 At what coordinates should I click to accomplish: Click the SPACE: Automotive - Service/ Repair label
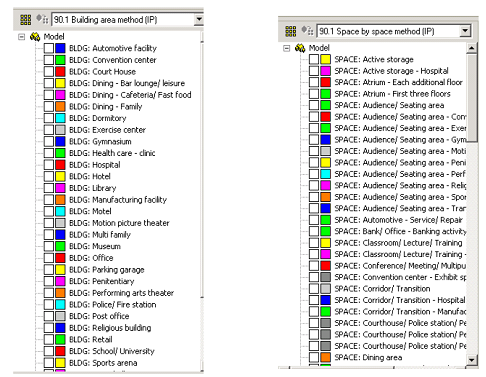pos(398,220)
